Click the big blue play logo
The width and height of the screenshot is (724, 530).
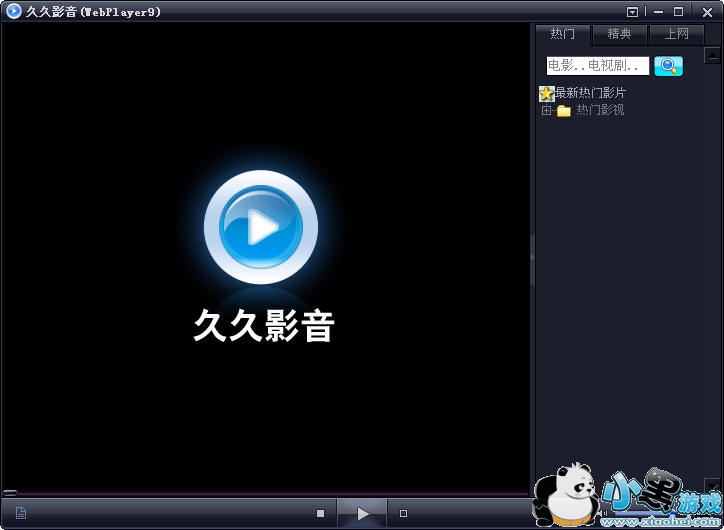pos(261,227)
